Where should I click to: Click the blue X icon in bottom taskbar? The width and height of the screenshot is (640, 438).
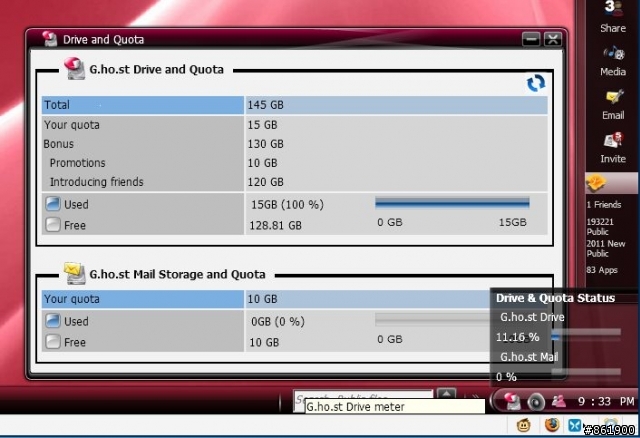[x=575, y=425]
